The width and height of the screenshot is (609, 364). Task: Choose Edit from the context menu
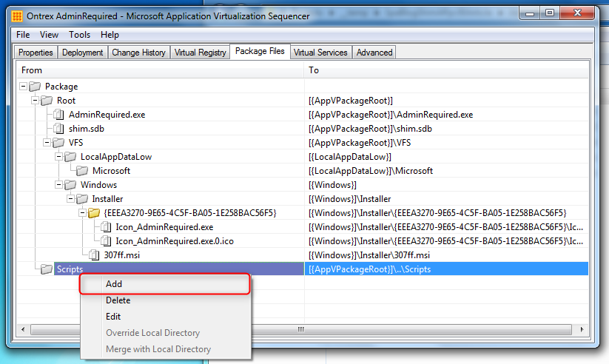coord(166,317)
